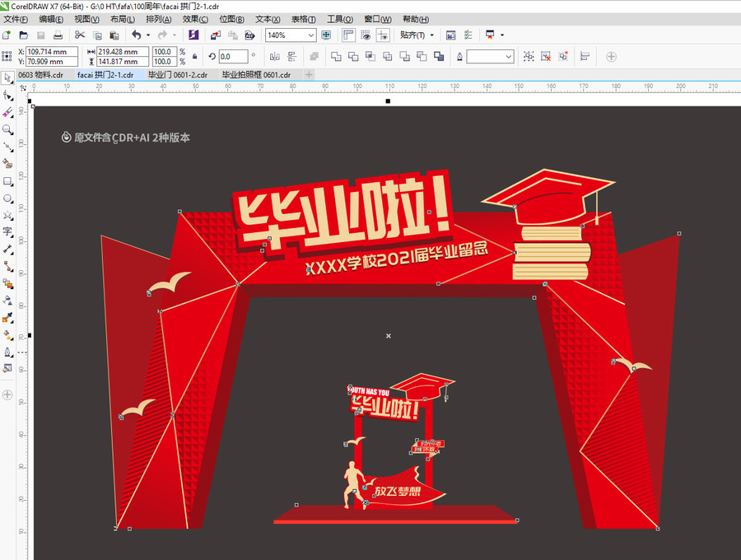Screen dimensions: 741x560
Task: Select the Connector tool
Action: click(7, 266)
